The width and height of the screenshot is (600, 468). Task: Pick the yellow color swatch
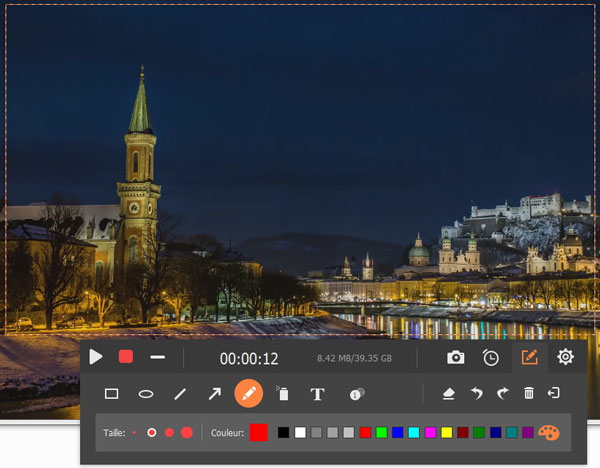coord(446,432)
